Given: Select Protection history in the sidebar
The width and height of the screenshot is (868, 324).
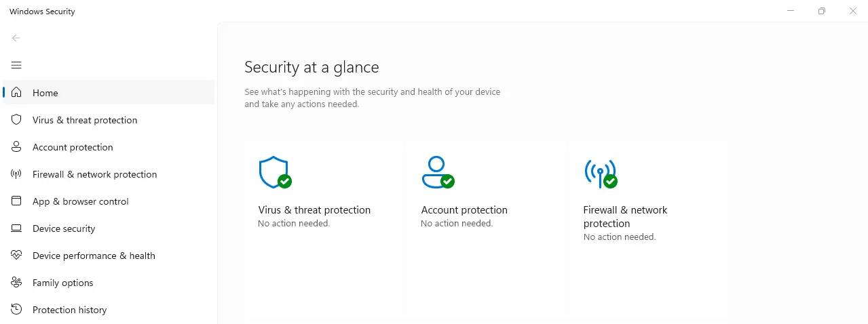Looking at the screenshot, I should (x=70, y=310).
